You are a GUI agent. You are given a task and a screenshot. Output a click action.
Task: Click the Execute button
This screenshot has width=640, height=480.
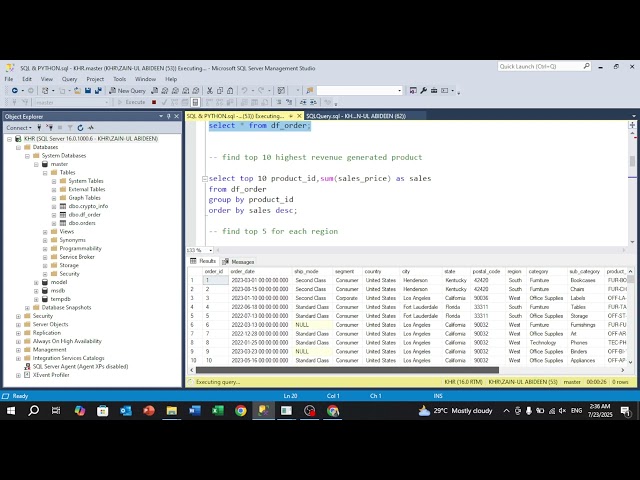point(131,102)
